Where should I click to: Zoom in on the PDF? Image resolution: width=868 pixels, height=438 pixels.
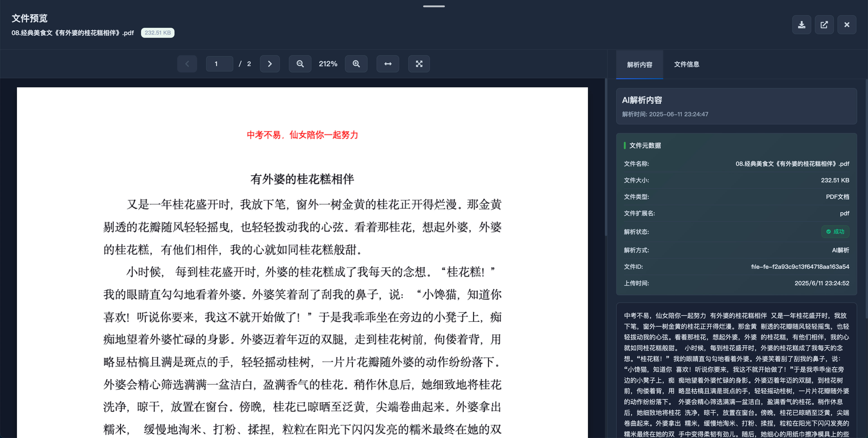point(356,64)
